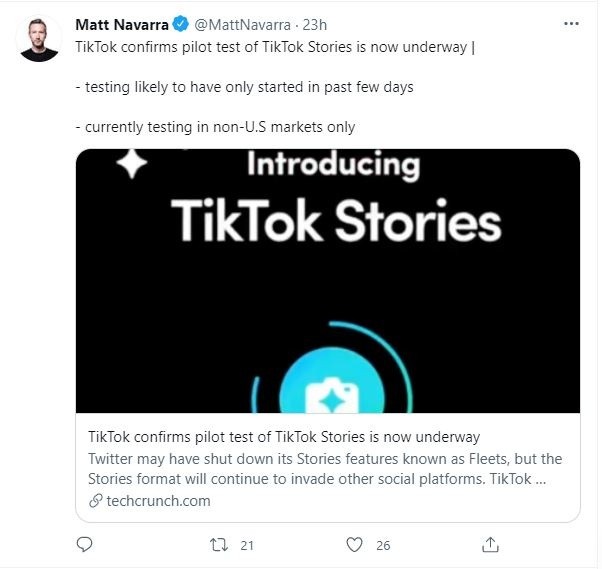Like the tweet with the heart icon
Viewport: 602px width, 569px height.
point(353,545)
